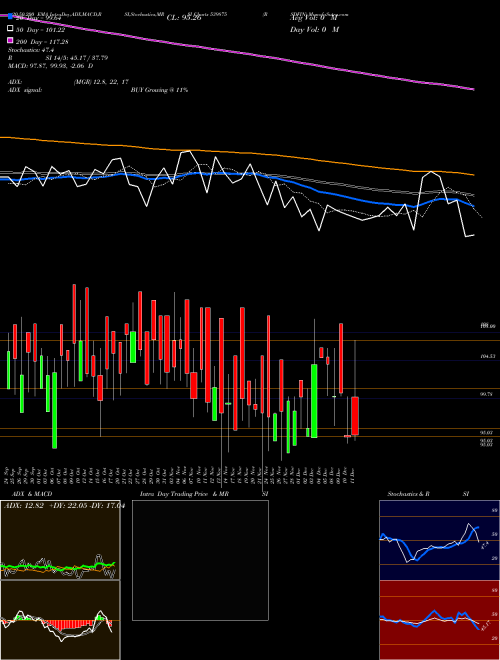The height and width of the screenshot is (660, 500).
Task: Click the '(MGR) 12.8, 22, 17' ADX values
Action: [x=101, y=82]
